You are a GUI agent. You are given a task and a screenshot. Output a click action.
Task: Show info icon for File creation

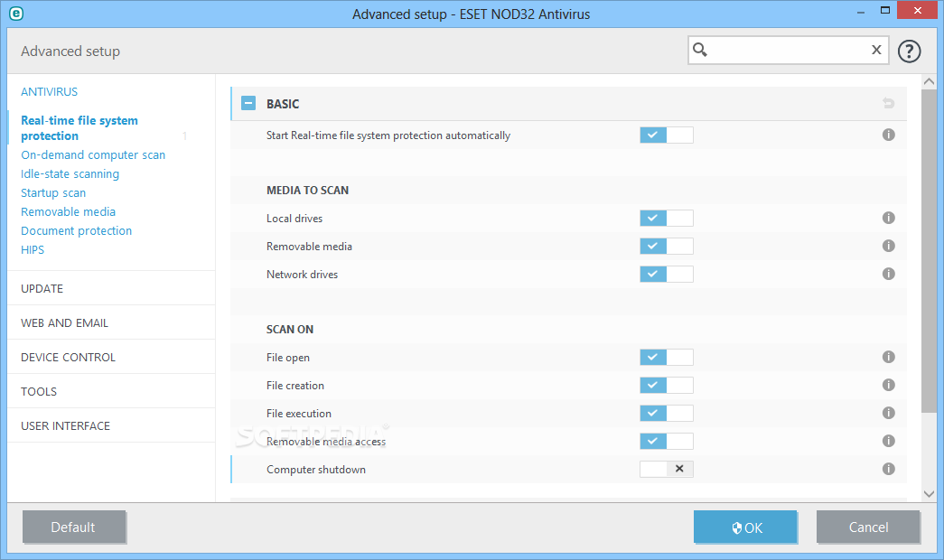[x=889, y=385]
